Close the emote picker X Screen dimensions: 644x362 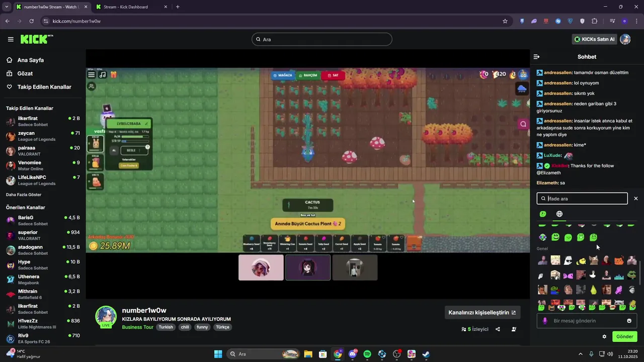pyautogui.click(x=636, y=199)
